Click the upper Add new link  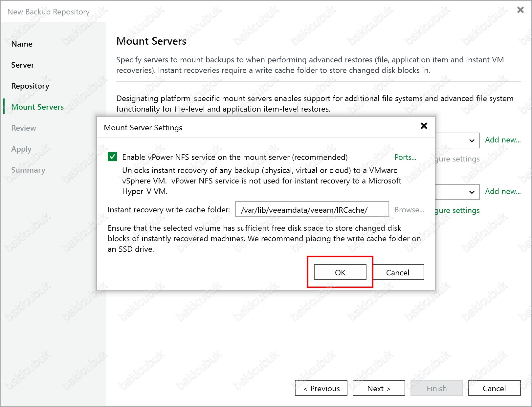point(502,140)
